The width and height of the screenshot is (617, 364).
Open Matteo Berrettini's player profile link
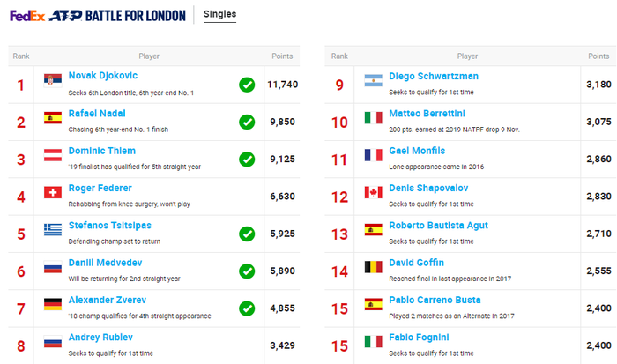tap(427, 114)
